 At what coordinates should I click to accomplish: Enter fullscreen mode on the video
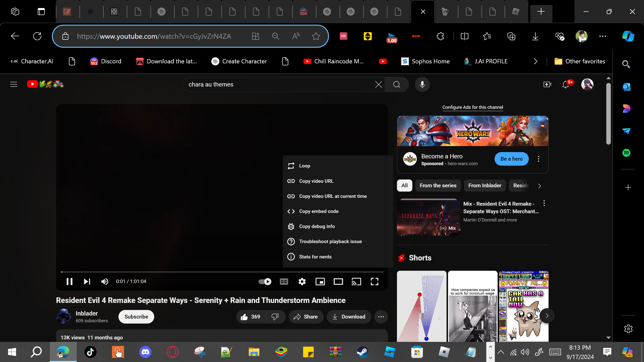[x=374, y=282]
